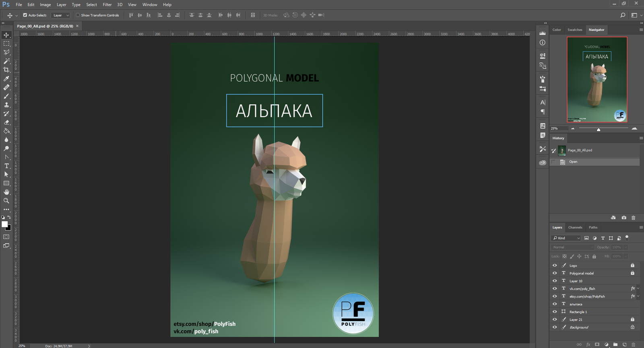The height and width of the screenshot is (348, 644).
Task: Select the Clone Stamp tool
Action: (x=6, y=105)
